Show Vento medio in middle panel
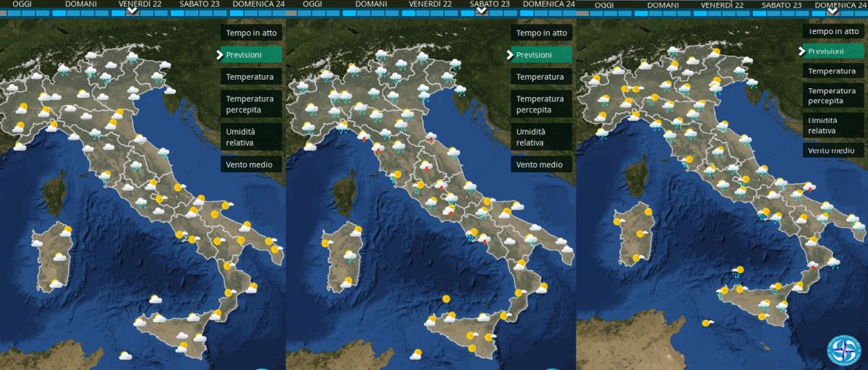 click(x=542, y=164)
